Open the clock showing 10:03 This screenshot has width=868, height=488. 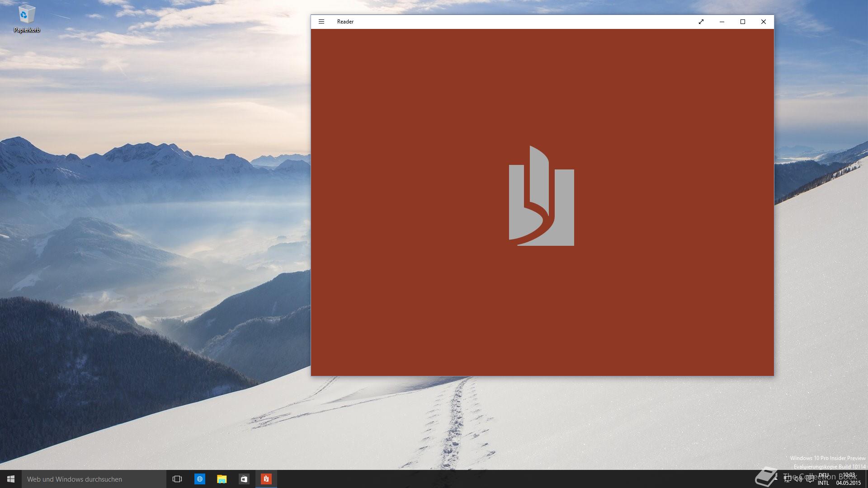point(849,479)
